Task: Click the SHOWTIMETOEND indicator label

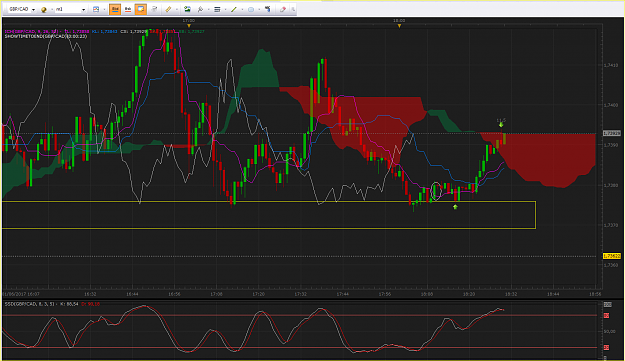Action: [45, 36]
